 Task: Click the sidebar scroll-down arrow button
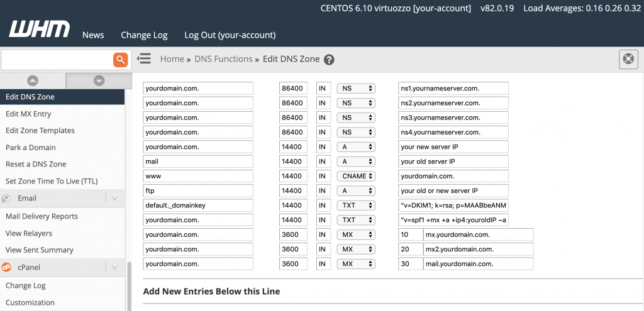[99, 81]
